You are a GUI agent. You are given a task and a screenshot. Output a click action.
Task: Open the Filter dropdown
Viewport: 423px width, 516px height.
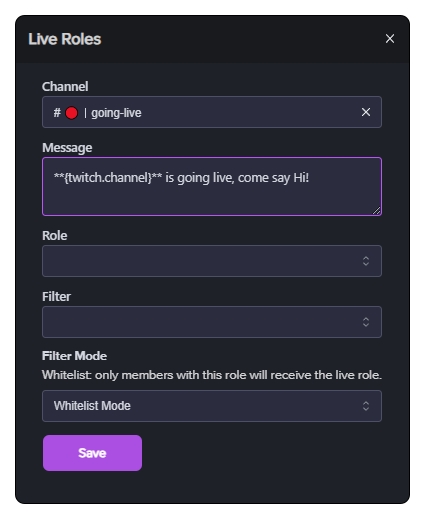click(x=212, y=322)
